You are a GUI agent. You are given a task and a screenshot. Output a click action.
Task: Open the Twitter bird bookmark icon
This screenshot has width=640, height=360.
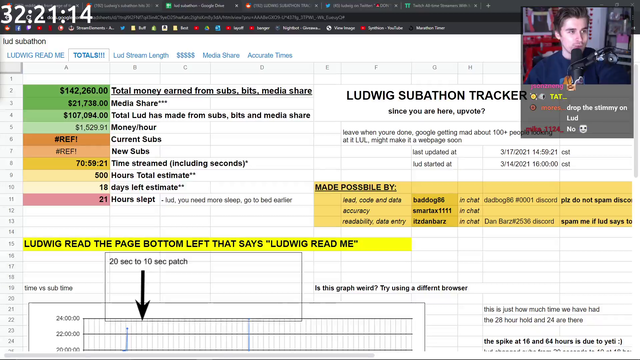click(x=122, y=28)
